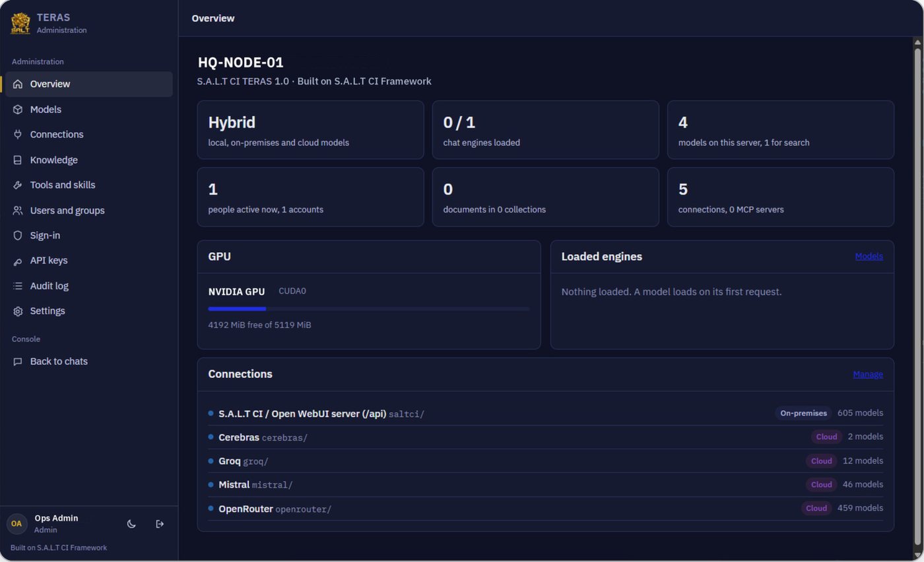Click the Knowledge book icon

(x=18, y=160)
